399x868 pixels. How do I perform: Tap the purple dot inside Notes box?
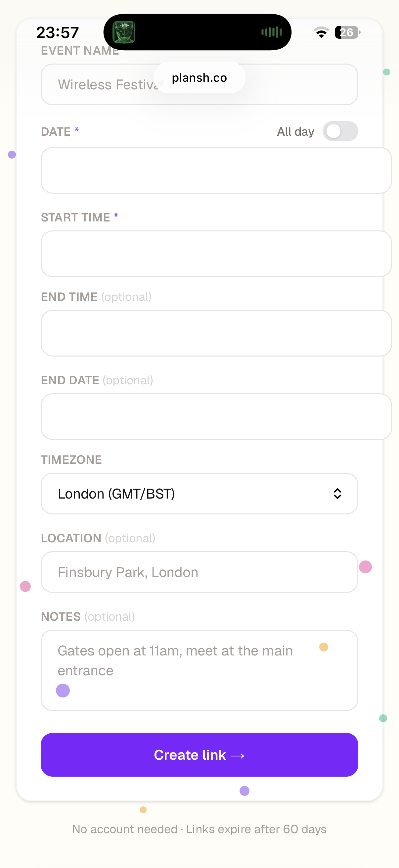[x=63, y=691]
